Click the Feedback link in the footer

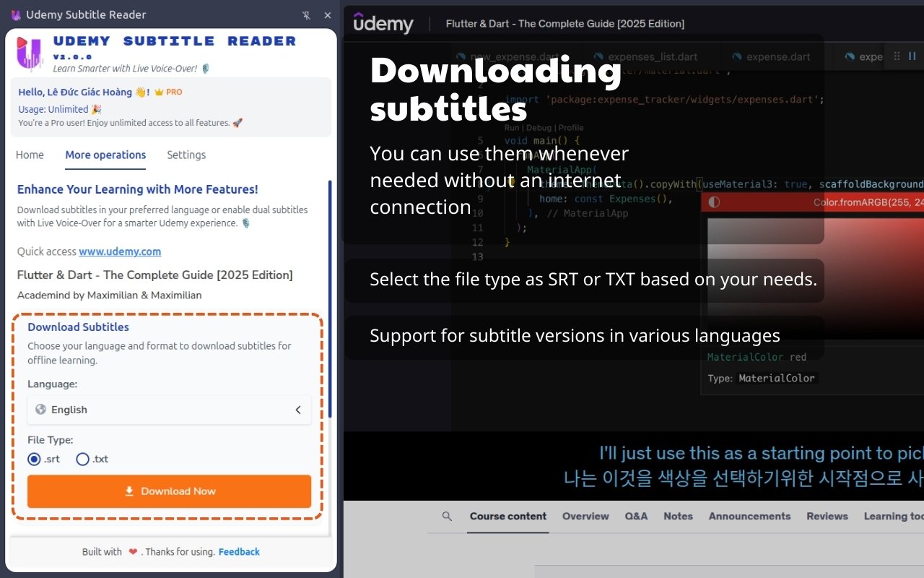point(239,552)
